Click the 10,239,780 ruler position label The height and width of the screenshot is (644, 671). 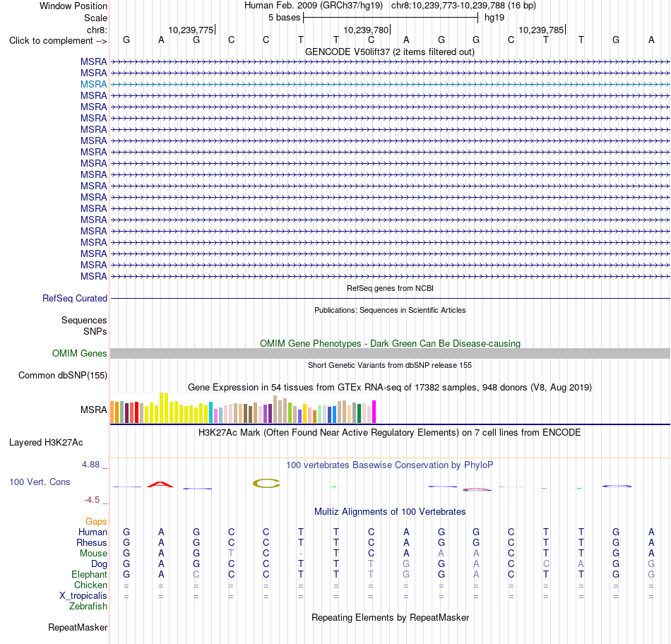366,30
